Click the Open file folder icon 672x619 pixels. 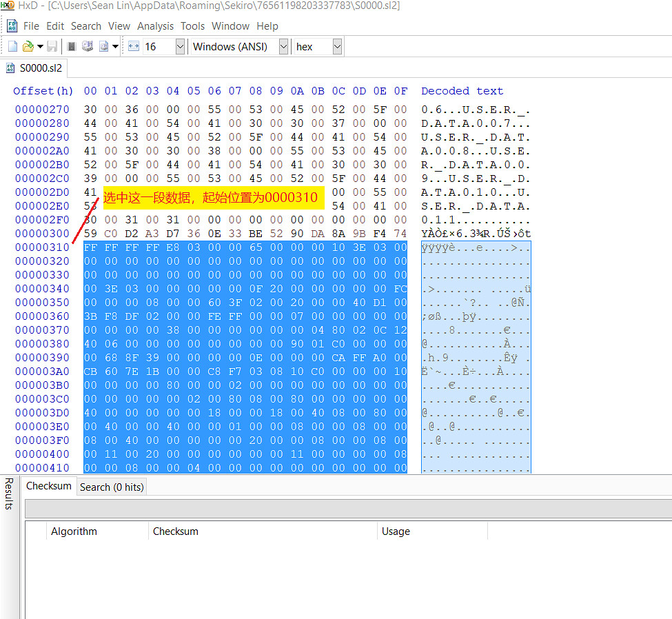(28, 47)
